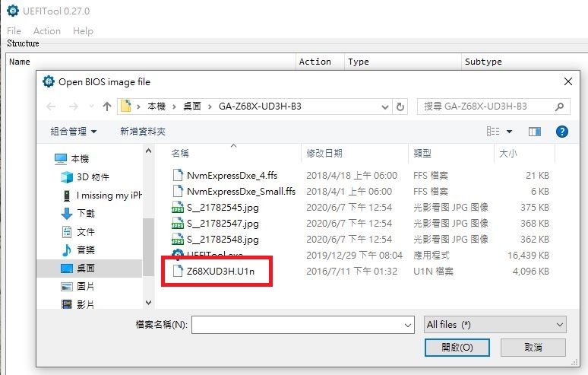
Task: Click the Name column header in UEFITool
Action: [20, 62]
